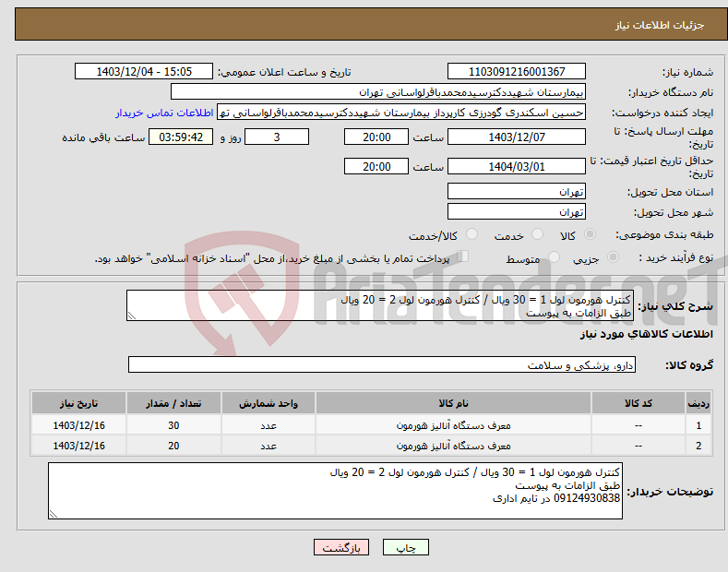Click the واحد شمارش column header

point(269,403)
